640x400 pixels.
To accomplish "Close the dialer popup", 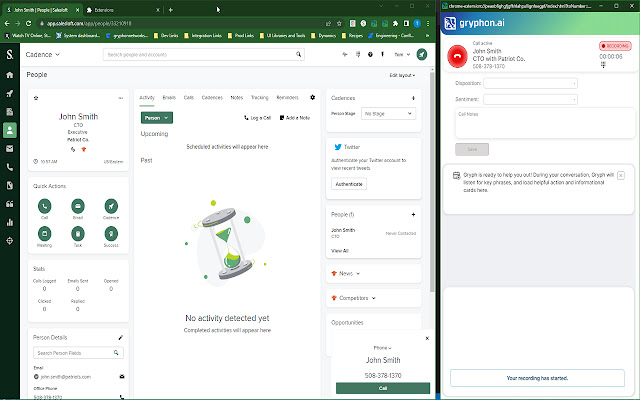I will pos(427,338).
